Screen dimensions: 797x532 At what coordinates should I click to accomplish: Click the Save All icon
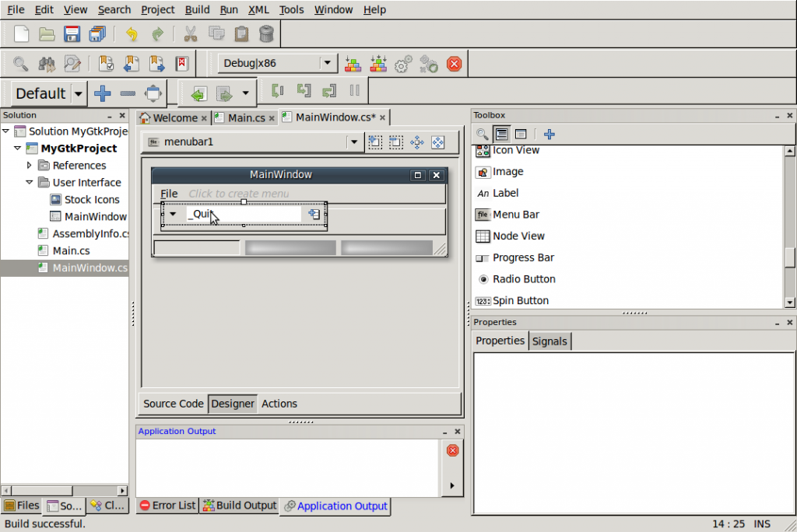97,34
